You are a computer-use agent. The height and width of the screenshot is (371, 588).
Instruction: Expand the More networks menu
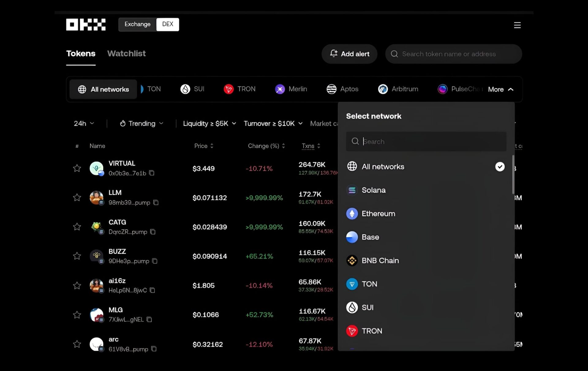click(500, 89)
